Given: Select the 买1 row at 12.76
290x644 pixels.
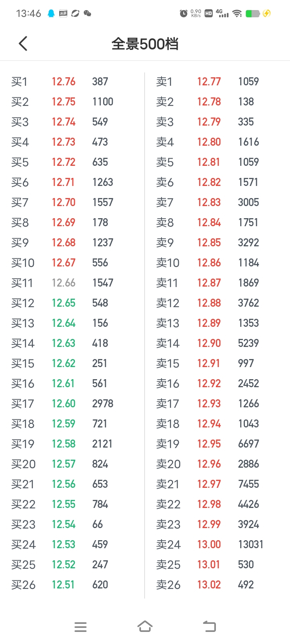Looking at the screenshot, I should pos(72,82).
